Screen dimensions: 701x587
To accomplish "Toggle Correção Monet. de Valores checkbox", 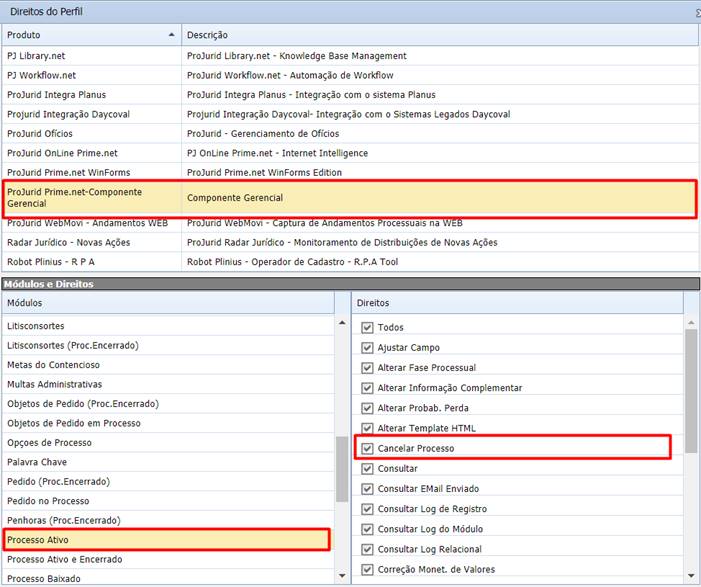I will click(367, 569).
